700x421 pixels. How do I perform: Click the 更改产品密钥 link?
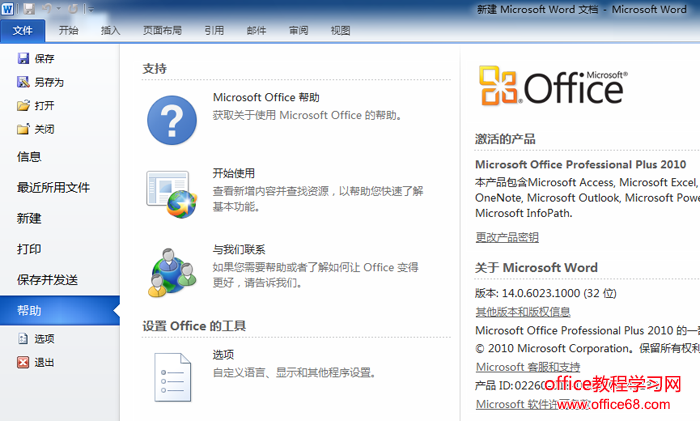point(507,237)
